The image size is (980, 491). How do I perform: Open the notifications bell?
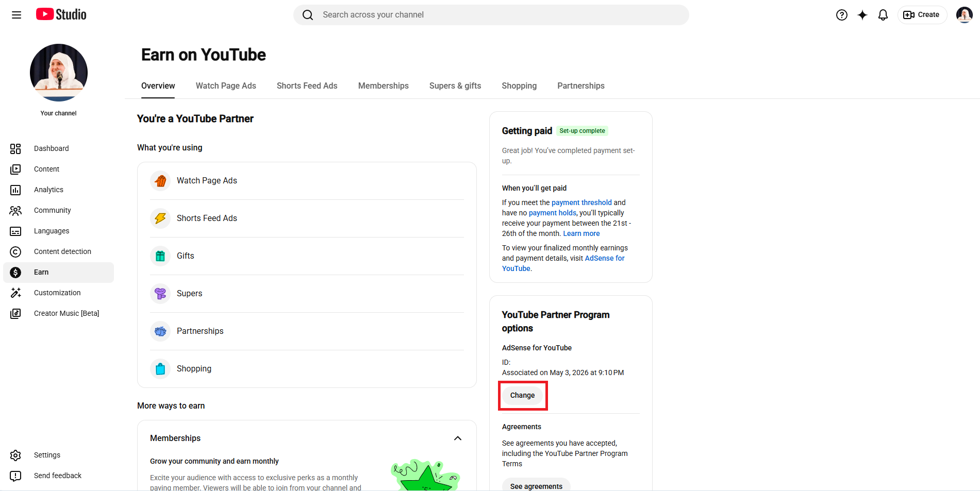(x=883, y=15)
